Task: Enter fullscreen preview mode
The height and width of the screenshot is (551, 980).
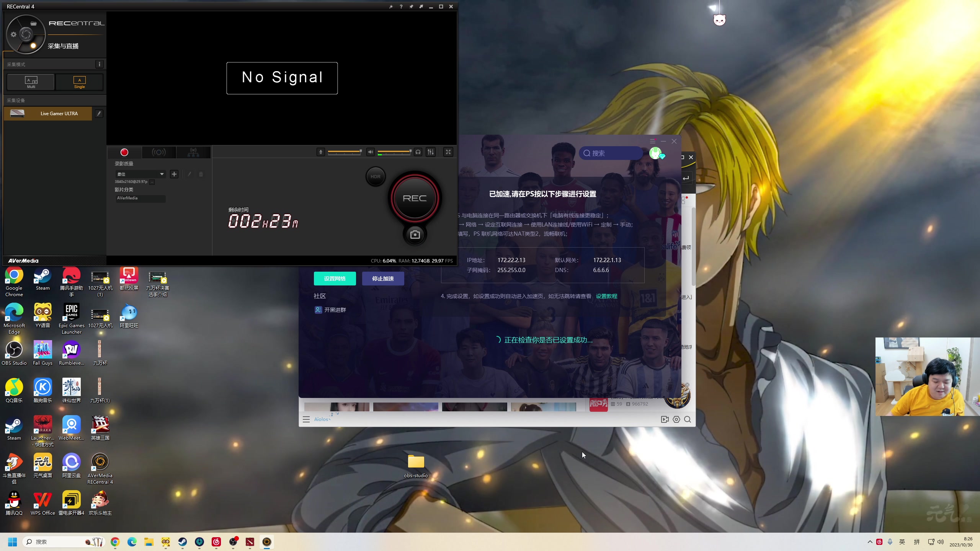Action: tap(448, 152)
